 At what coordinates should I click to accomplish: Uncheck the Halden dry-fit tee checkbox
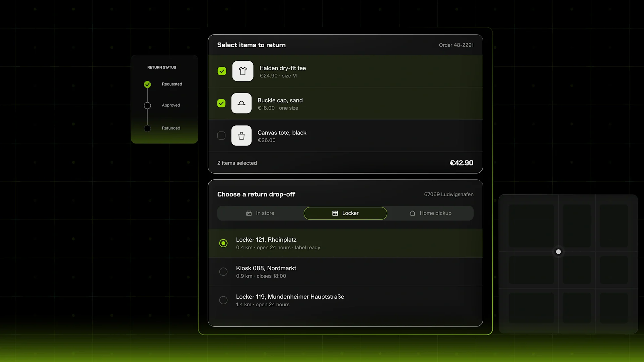tap(222, 71)
